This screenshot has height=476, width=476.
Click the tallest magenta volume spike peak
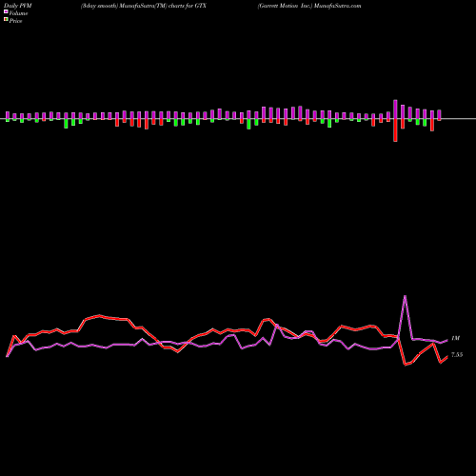coord(405,296)
